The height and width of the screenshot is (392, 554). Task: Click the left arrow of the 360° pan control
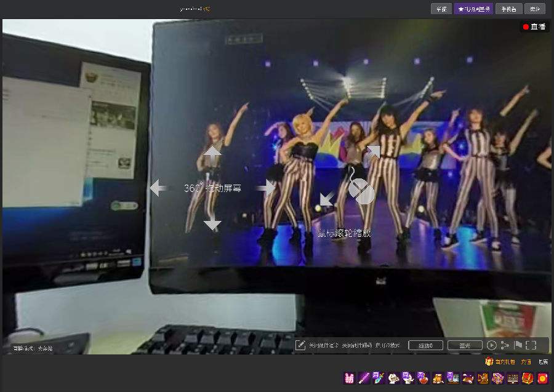[x=158, y=188]
